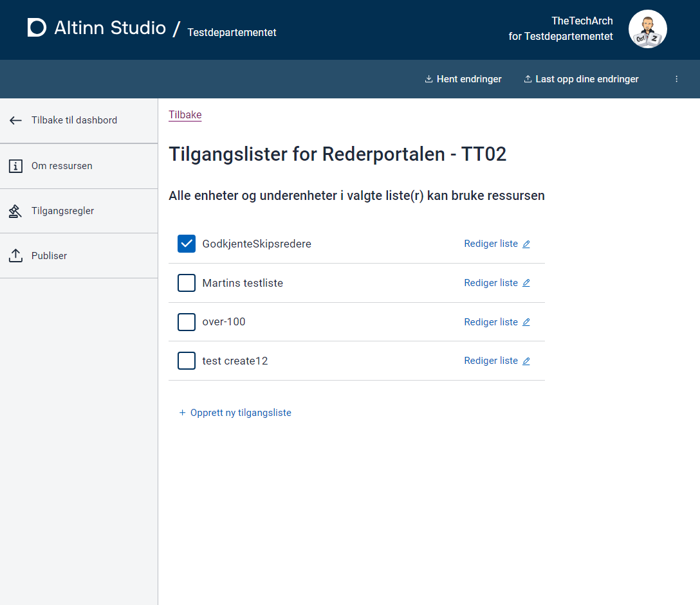Open the user profile avatar
Image resolution: width=700 pixels, height=605 pixels.
[647, 30]
